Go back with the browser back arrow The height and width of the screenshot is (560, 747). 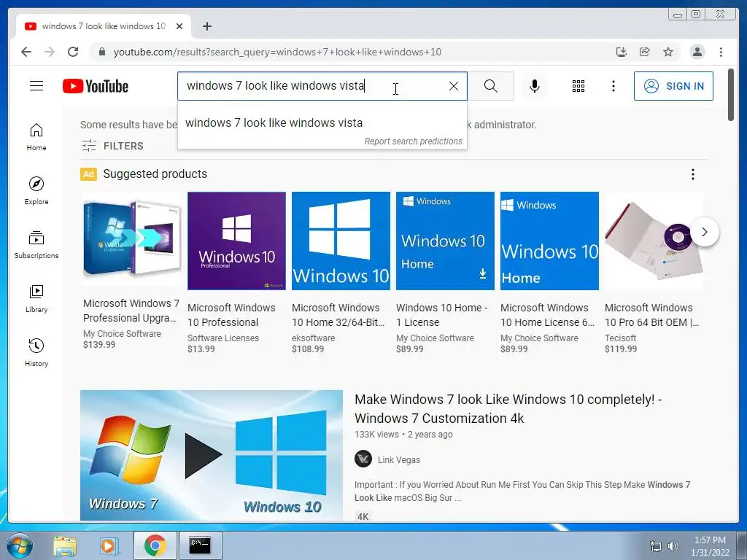tap(26, 52)
